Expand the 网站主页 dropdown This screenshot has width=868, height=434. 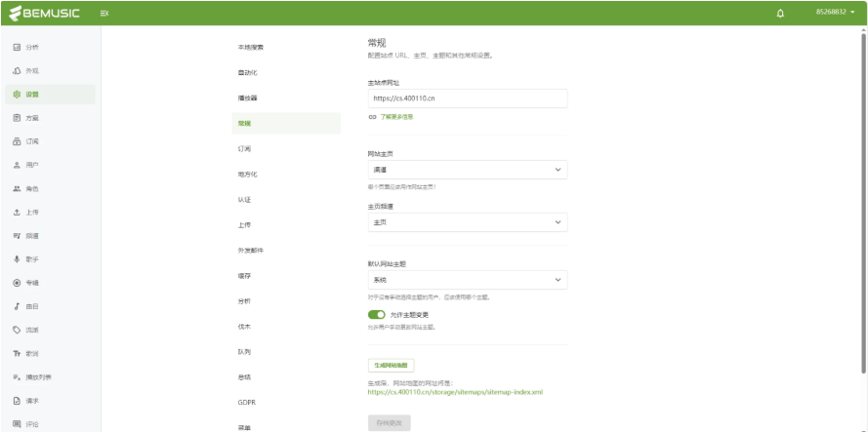click(x=465, y=170)
